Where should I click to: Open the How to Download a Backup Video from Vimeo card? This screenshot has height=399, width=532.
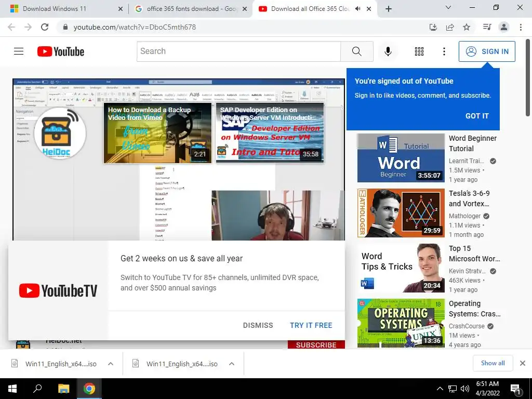[158, 133]
